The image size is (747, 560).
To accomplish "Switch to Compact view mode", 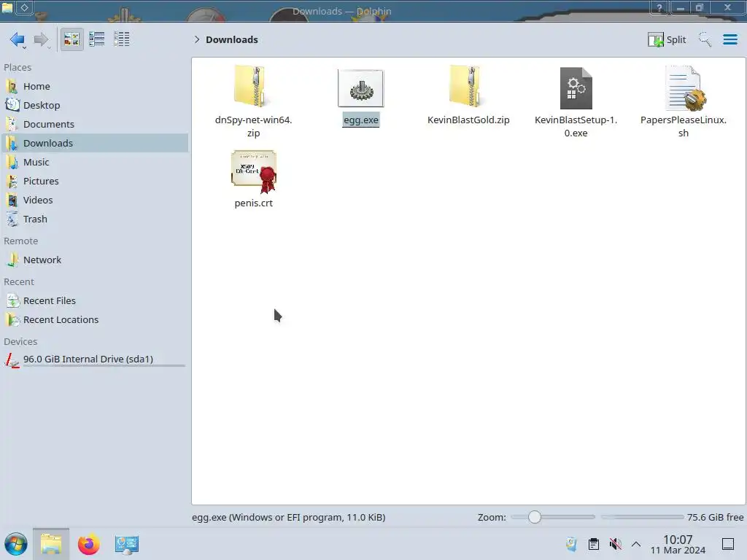I will pyautogui.click(x=97, y=39).
